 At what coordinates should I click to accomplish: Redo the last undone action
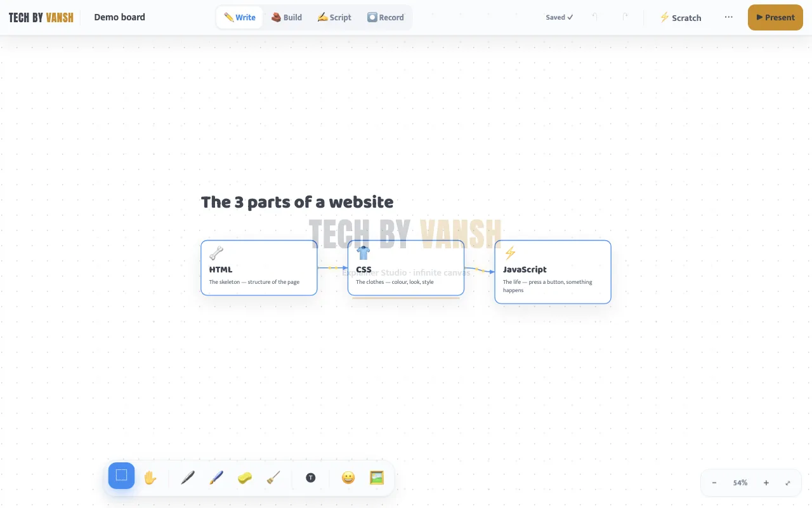(x=625, y=17)
